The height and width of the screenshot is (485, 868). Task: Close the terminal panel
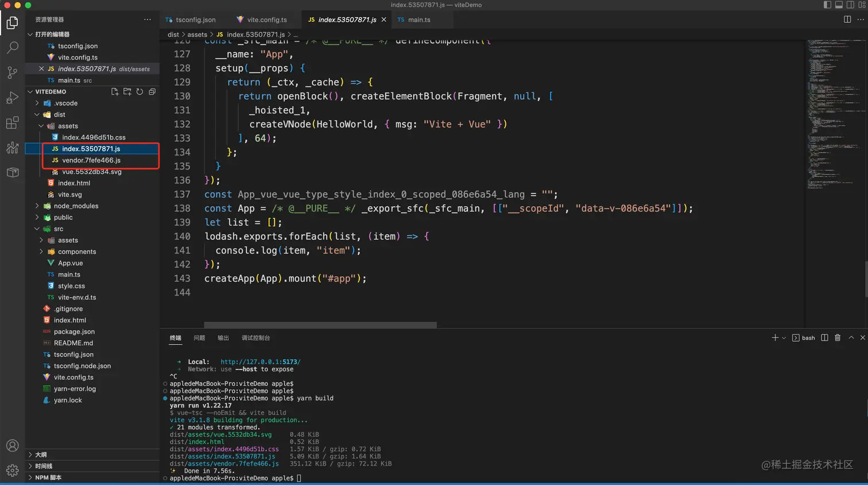coord(862,337)
